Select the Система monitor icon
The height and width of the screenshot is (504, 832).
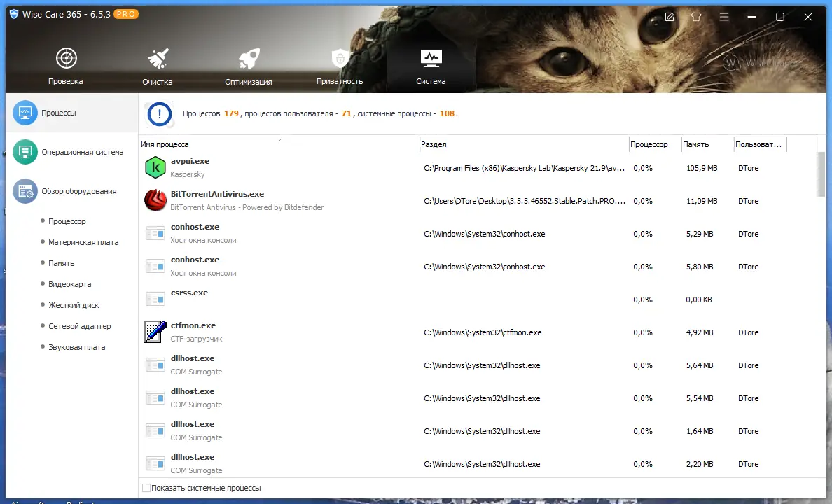[431, 58]
